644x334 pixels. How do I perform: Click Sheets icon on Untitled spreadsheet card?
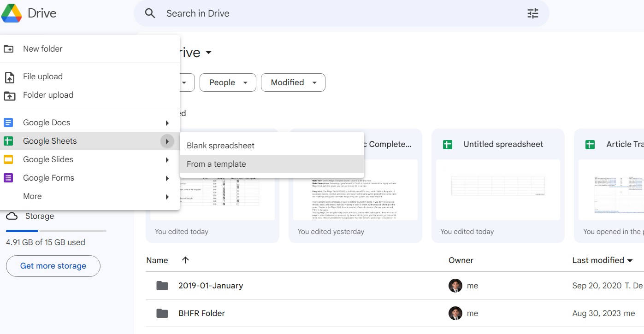(448, 145)
